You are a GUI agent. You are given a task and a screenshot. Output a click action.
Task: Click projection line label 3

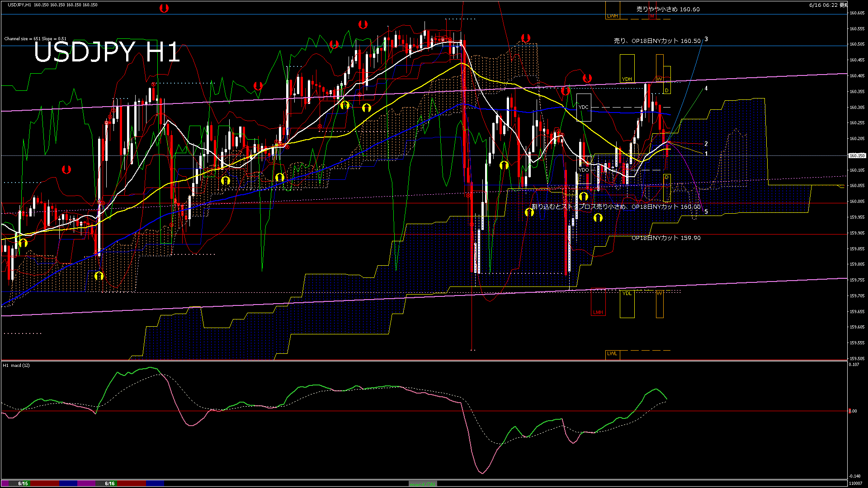706,39
